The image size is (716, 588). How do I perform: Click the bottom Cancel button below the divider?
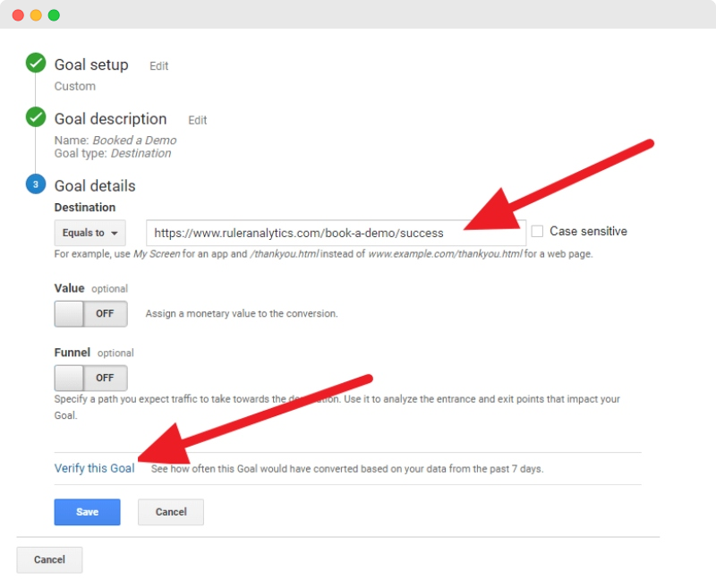click(49, 559)
